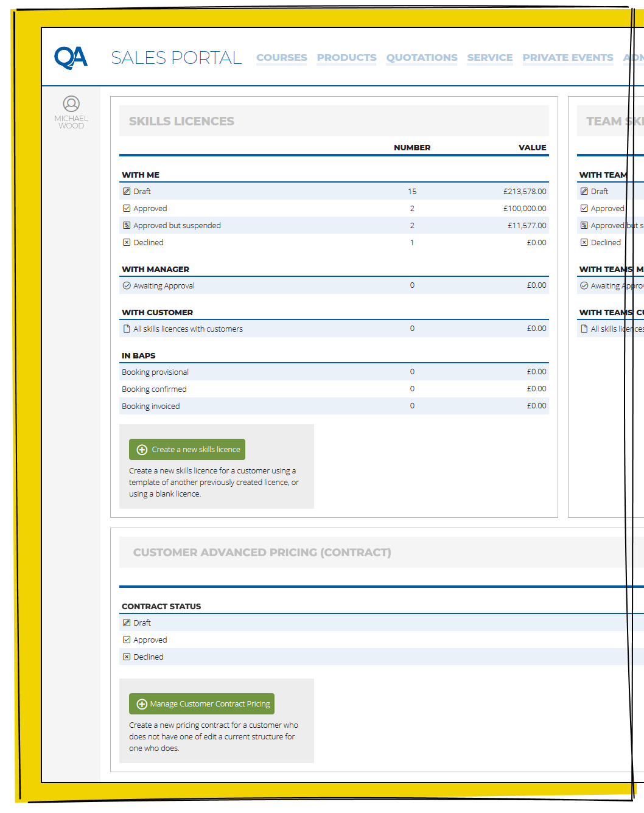Open Booking provisional row in BAPS
Image resolution: width=644 pixels, height=813 pixels.
tap(155, 372)
